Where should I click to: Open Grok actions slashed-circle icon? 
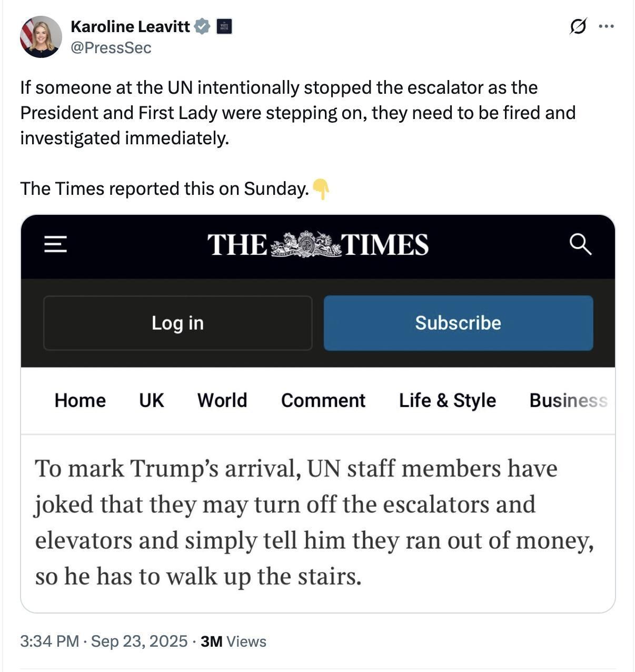[578, 26]
